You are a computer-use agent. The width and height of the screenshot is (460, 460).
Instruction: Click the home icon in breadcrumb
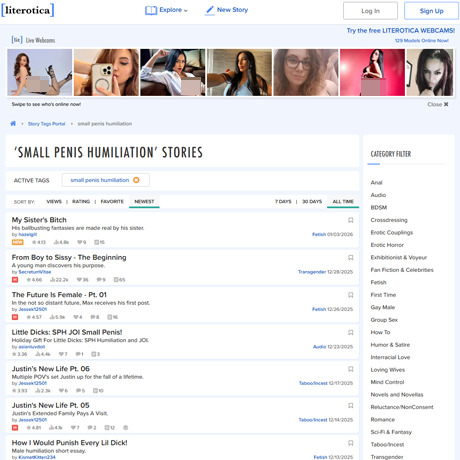13,124
